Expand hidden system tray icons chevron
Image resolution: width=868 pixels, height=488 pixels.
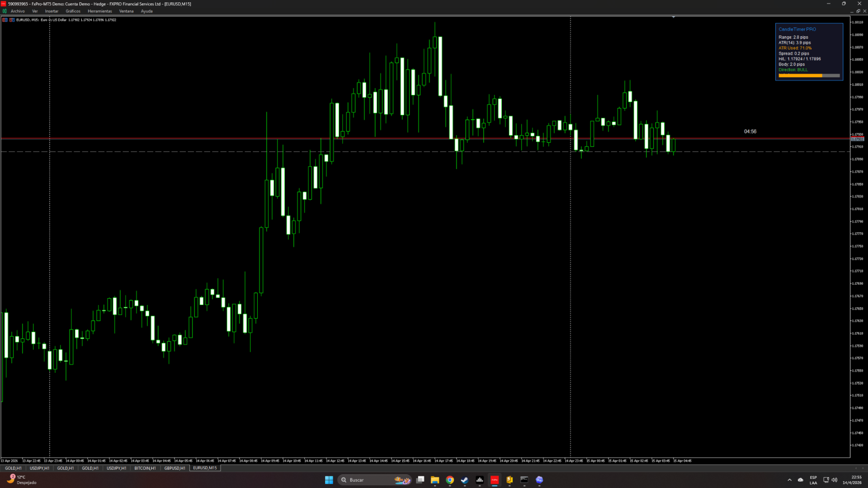pyautogui.click(x=789, y=480)
